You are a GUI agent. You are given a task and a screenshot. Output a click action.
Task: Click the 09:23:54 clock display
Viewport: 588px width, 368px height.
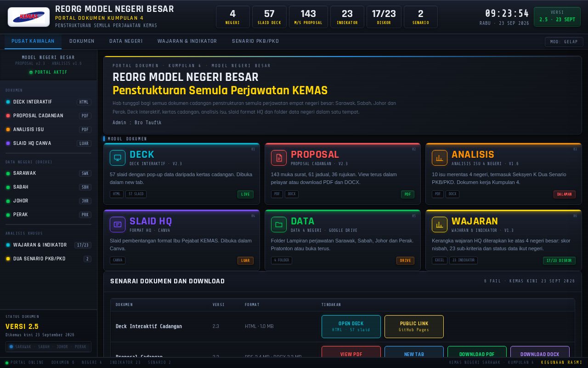[x=507, y=13]
